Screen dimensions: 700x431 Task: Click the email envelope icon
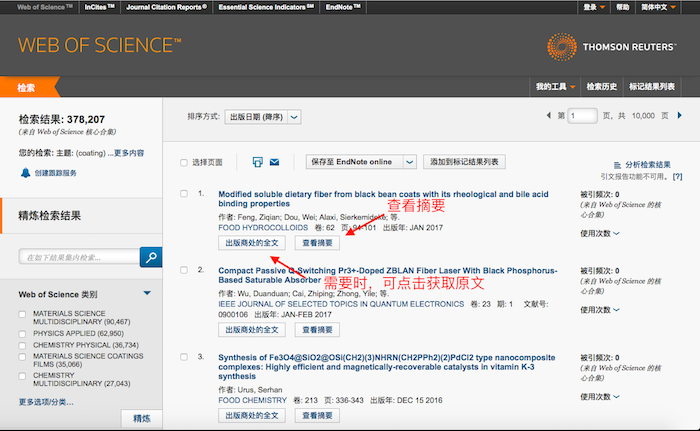(x=274, y=162)
